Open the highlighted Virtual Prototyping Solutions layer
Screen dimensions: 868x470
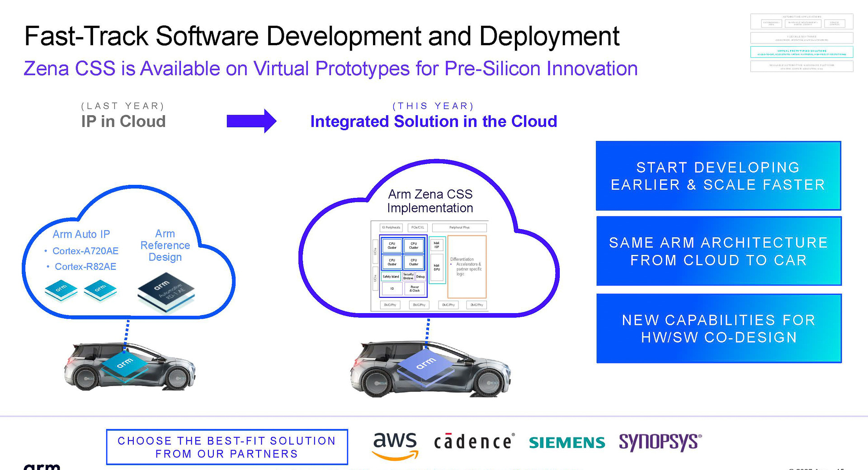tap(802, 52)
